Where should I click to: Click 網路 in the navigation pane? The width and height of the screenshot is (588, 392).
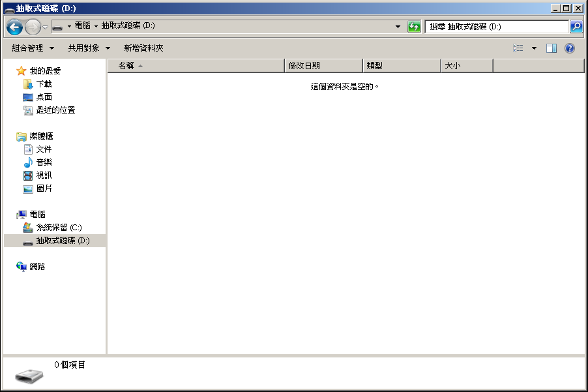(37, 267)
